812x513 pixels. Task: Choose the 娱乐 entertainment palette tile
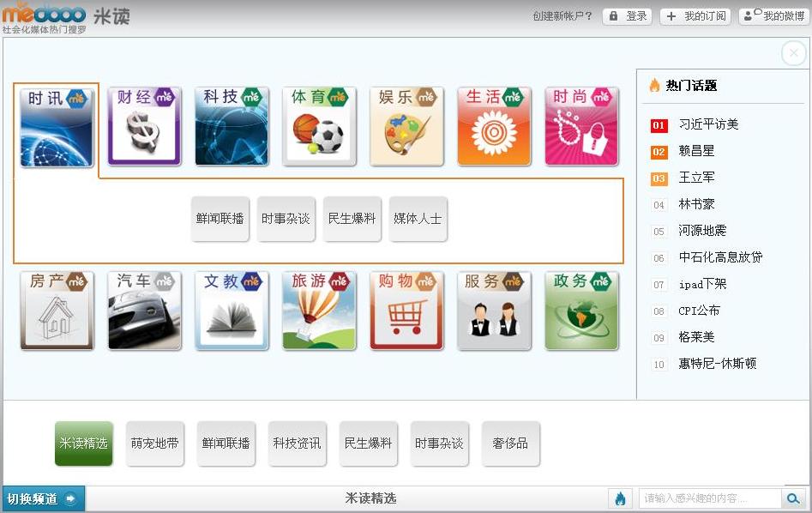click(406, 126)
